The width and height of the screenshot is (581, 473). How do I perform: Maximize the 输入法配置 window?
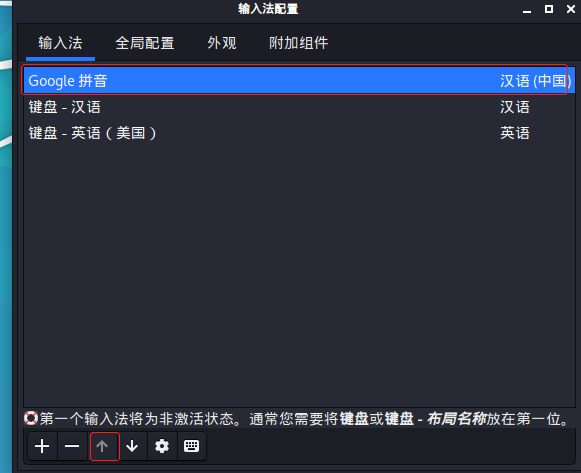(549, 9)
